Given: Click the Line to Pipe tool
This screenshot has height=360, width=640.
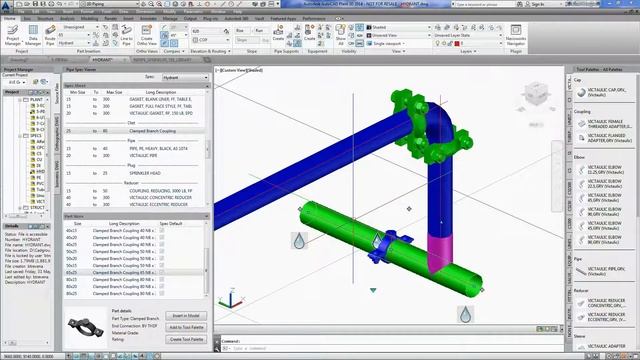Looking at the screenshot, I should pyautogui.click(x=127, y=35).
